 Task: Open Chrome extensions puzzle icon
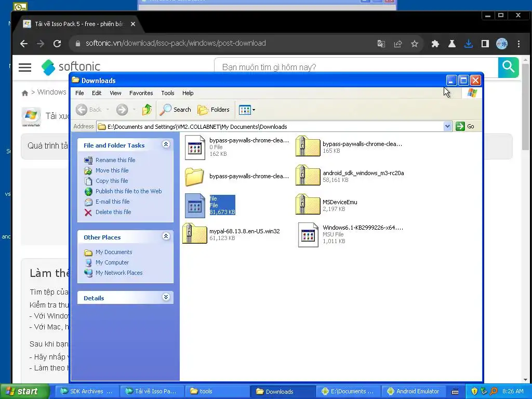pos(435,44)
